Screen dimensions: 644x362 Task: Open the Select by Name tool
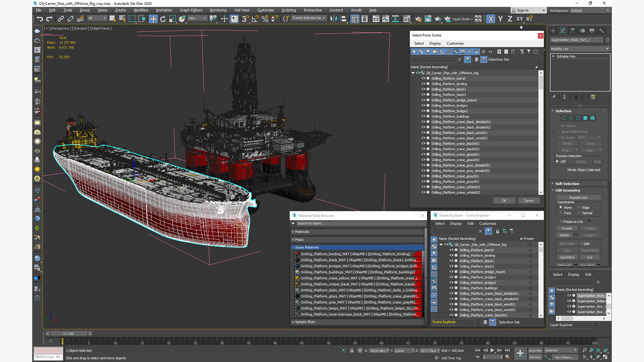pyautogui.click(x=122, y=19)
